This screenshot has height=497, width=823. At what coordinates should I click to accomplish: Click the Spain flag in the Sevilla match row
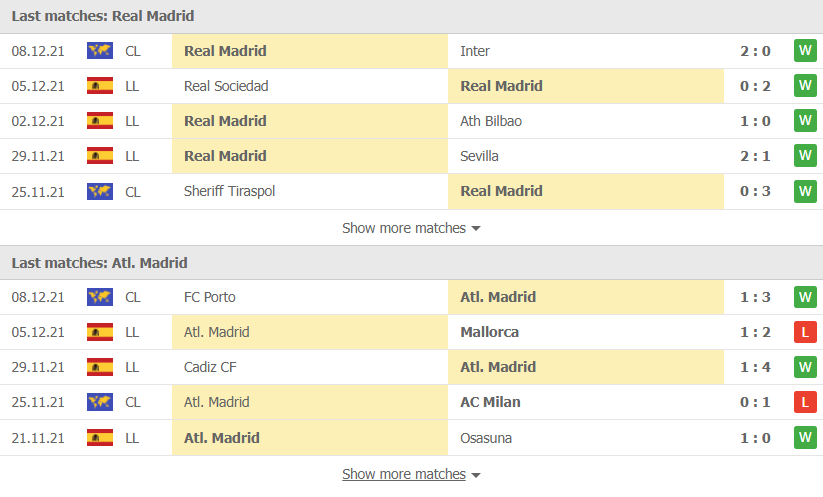tap(100, 156)
